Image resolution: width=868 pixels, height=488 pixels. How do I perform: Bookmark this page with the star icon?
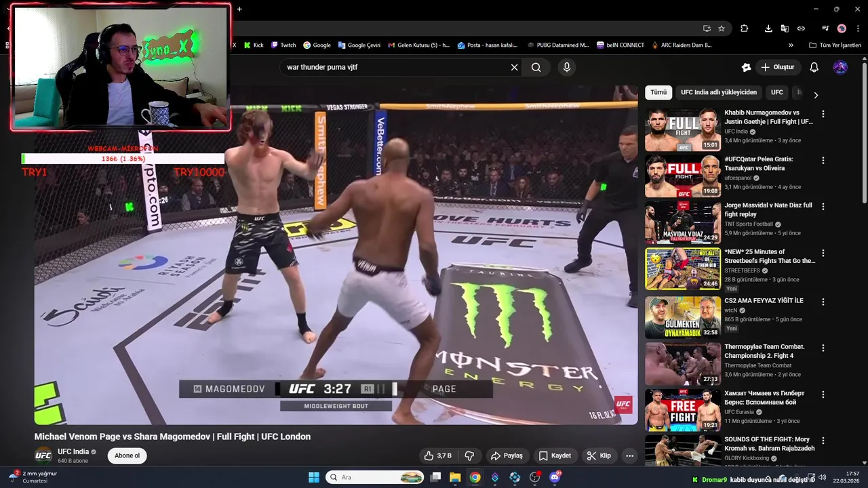pos(722,28)
